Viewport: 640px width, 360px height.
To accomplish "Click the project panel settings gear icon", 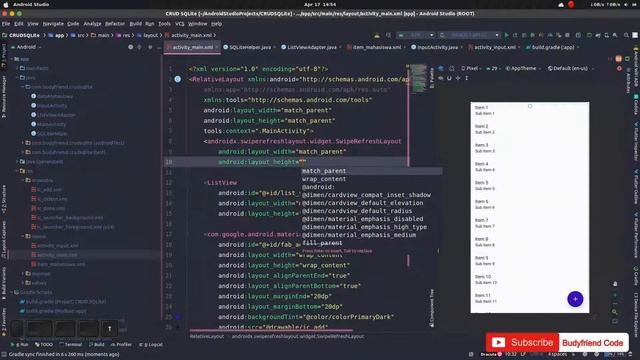I will click(x=150, y=47).
